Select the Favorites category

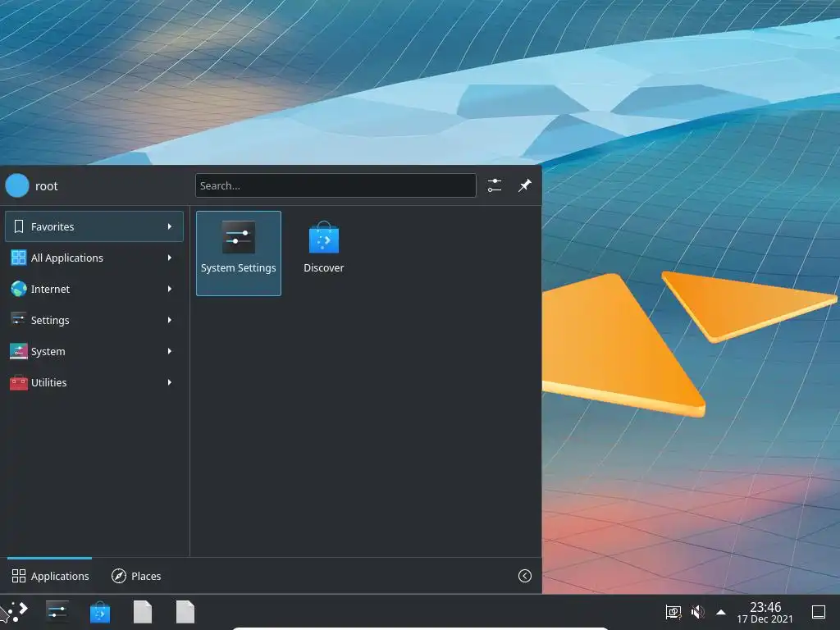pos(94,226)
